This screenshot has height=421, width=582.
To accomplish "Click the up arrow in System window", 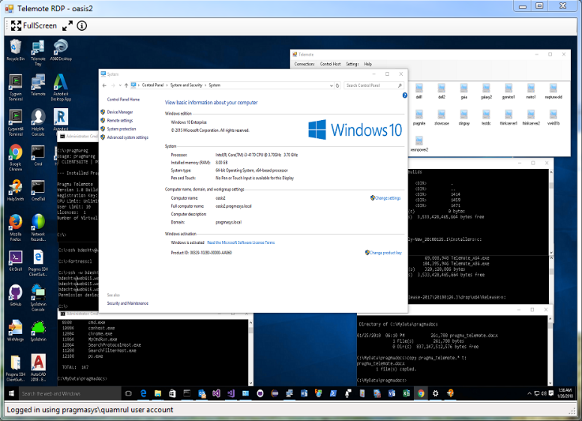I will pos(126,85).
